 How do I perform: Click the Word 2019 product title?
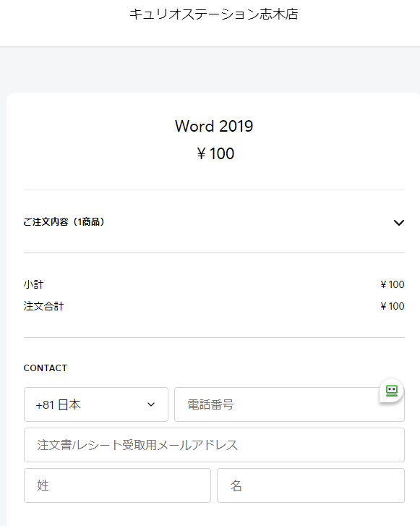point(214,127)
